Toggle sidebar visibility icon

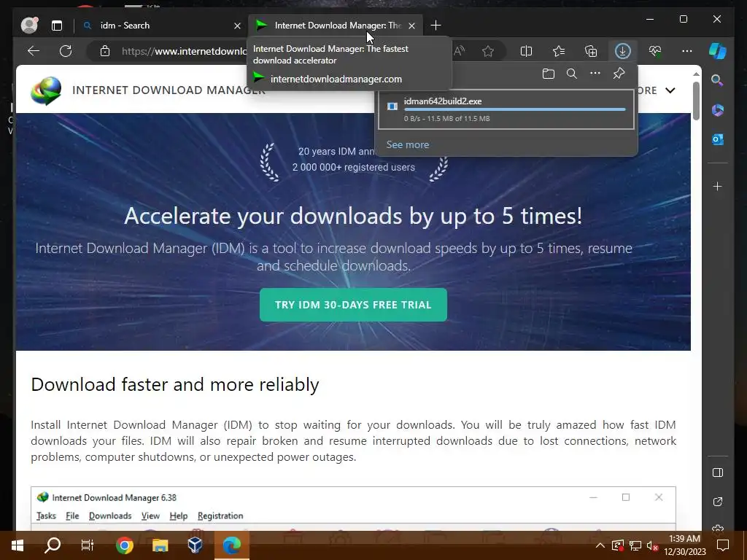[718, 472]
